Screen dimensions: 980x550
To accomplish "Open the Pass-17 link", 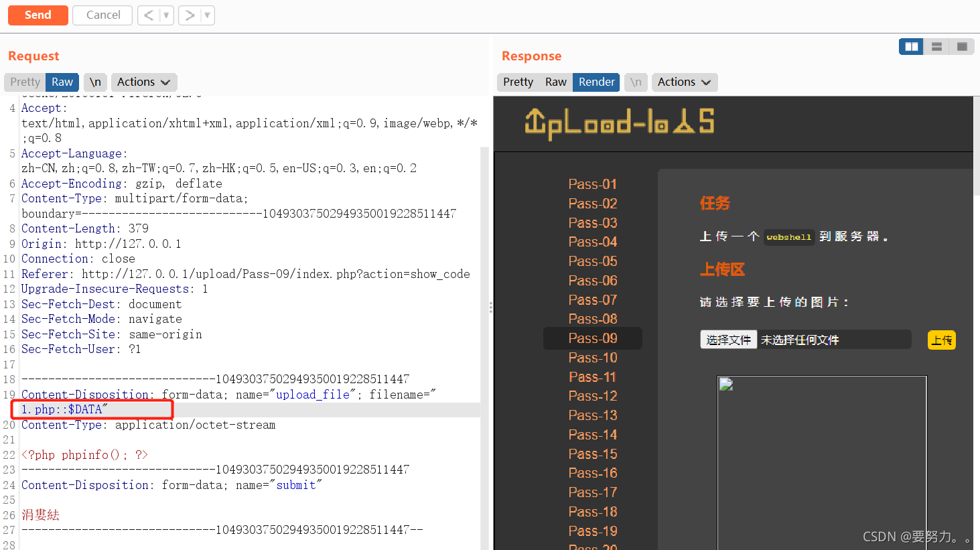I will coord(593,492).
